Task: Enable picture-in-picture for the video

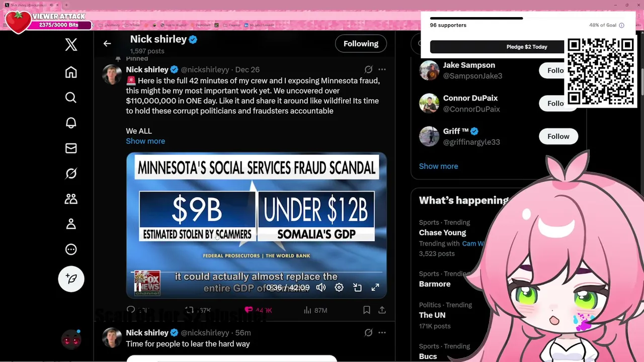Action: tap(357, 288)
